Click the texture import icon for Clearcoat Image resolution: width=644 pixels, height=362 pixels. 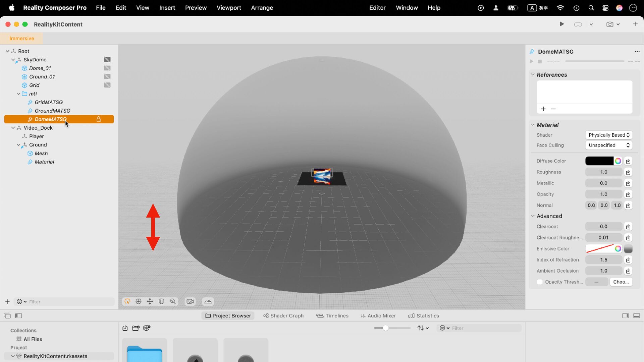click(x=628, y=227)
